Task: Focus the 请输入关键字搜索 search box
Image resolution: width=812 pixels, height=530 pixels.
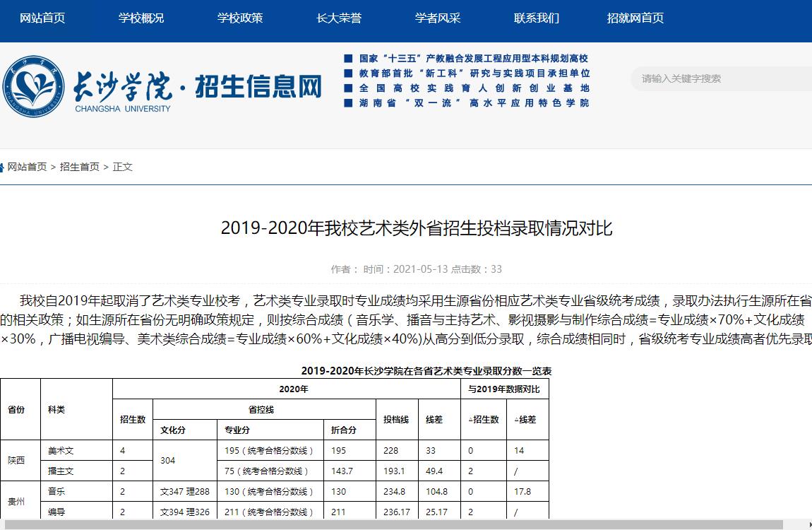Action: [722, 78]
